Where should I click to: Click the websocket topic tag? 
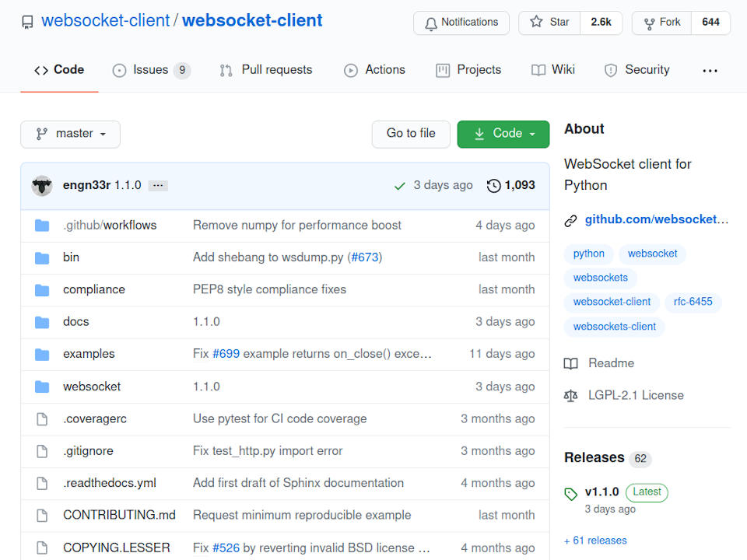tap(652, 254)
